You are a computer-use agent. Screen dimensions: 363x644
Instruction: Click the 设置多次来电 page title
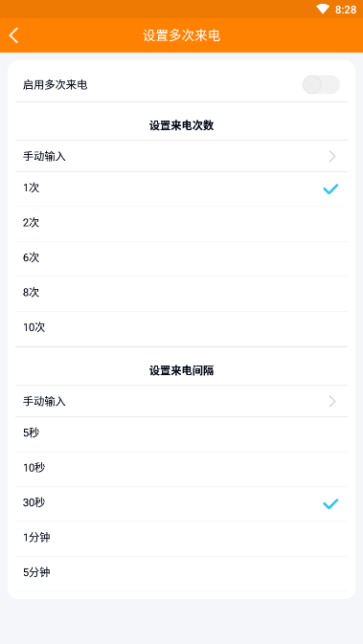(x=181, y=35)
